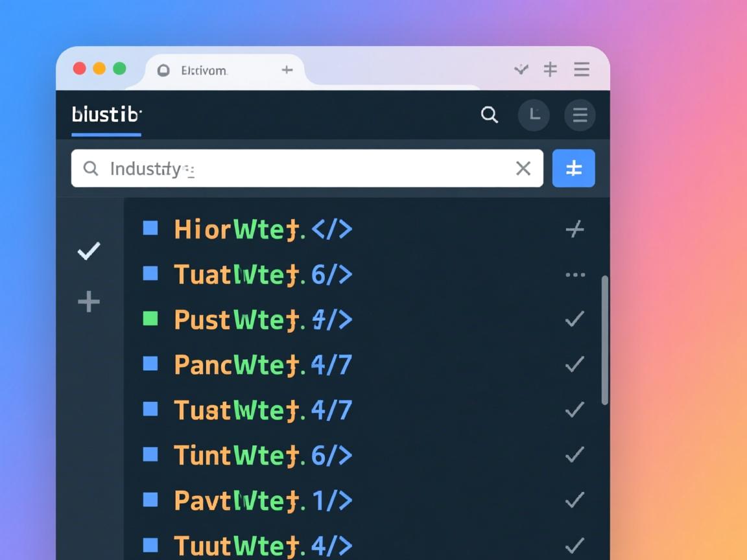Open the TuntWtet 6/> list item
This screenshot has height=560, width=747.
click(263, 456)
